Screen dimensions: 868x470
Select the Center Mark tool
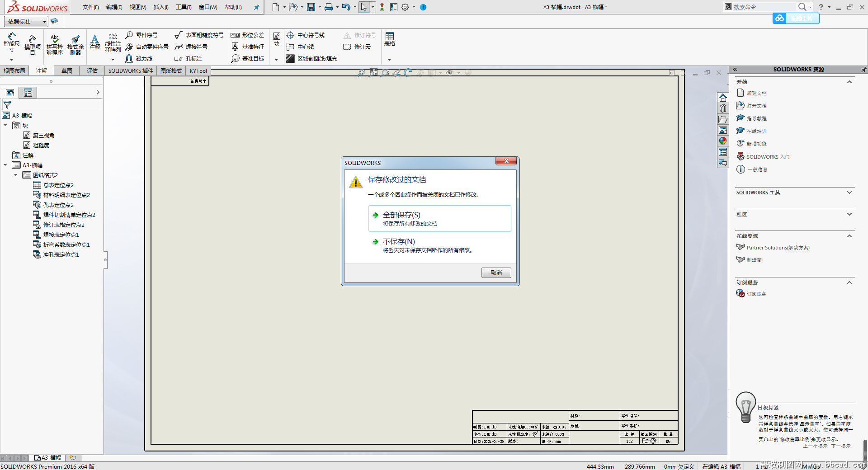(306, 35)
